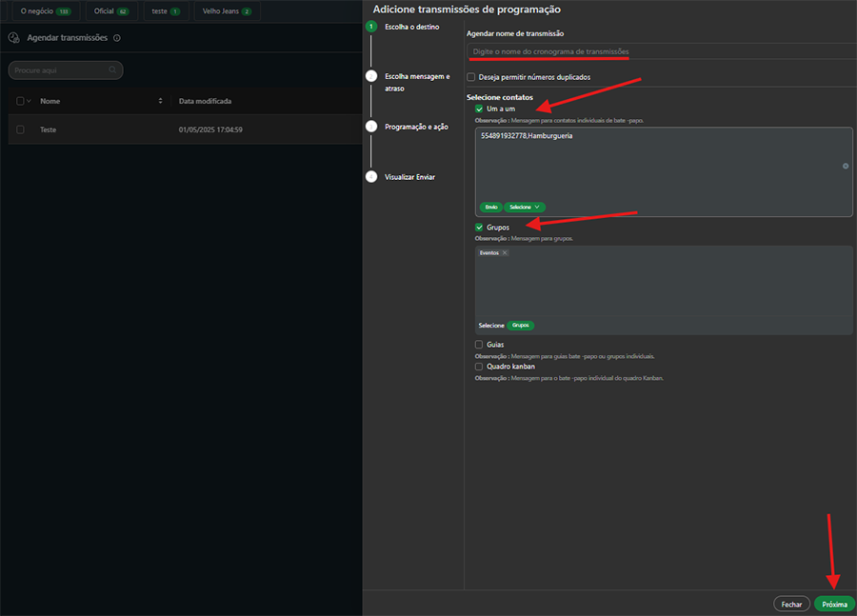Click the info icon beside Agendar transmissões
The width and height of the screenshot is (857, 616).
click(x=117, y=38)
